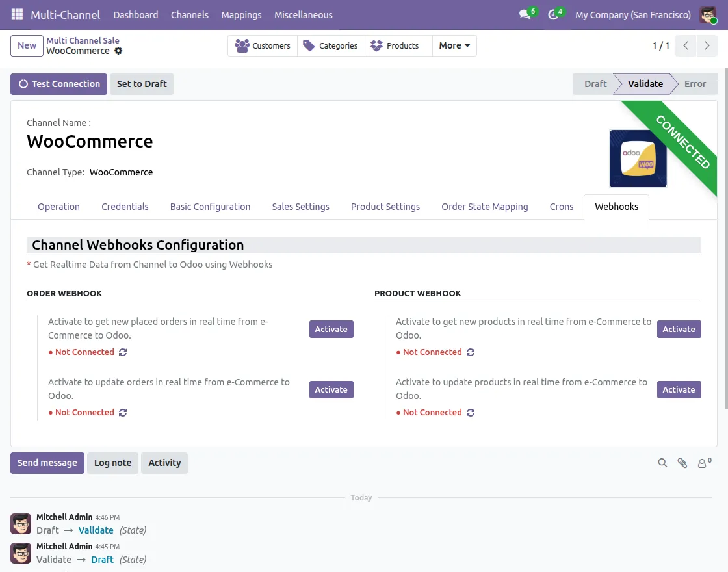This screenshot has height=572, width=728.
Task: Click Mitchell Admin avatar on 4:45 PM message
Action: point(21,553)
